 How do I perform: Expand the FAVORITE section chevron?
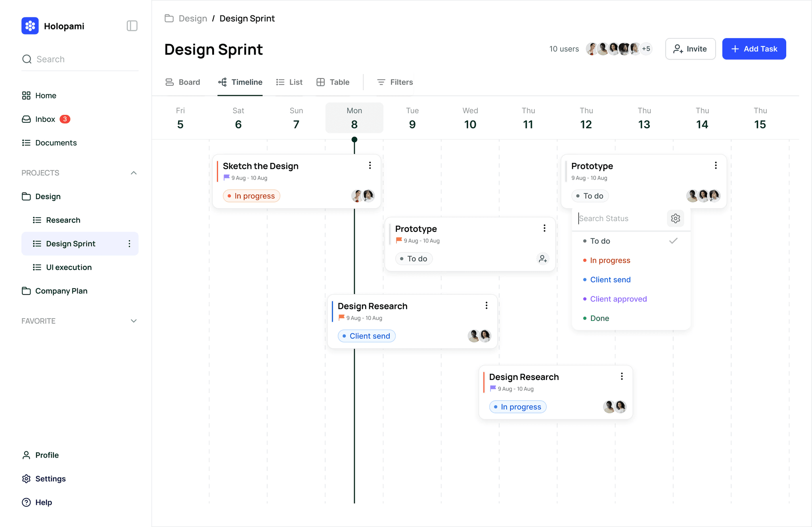[134, 321]
